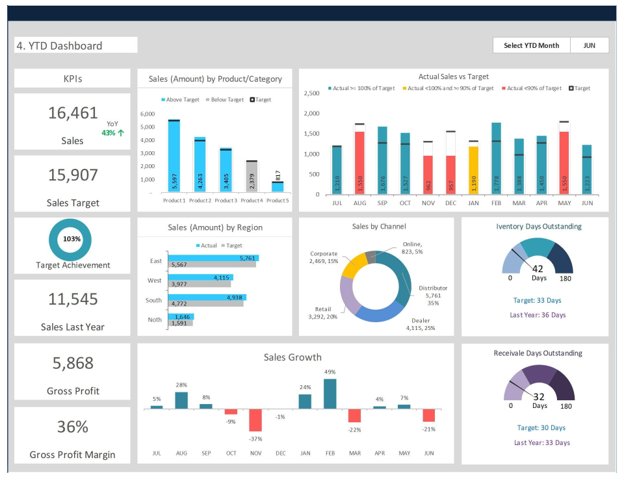Click the East target bar 5,567
The image size is (626, 481).
pos(212,265)
